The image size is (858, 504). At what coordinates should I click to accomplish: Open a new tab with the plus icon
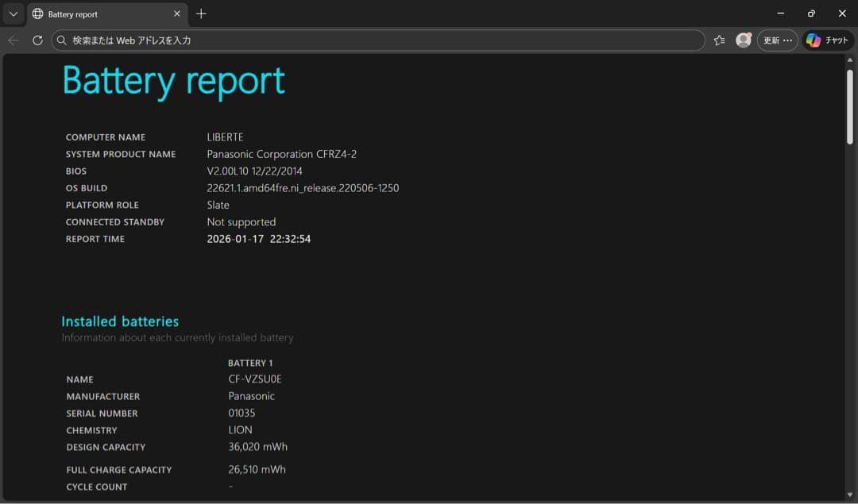point(201,13)
